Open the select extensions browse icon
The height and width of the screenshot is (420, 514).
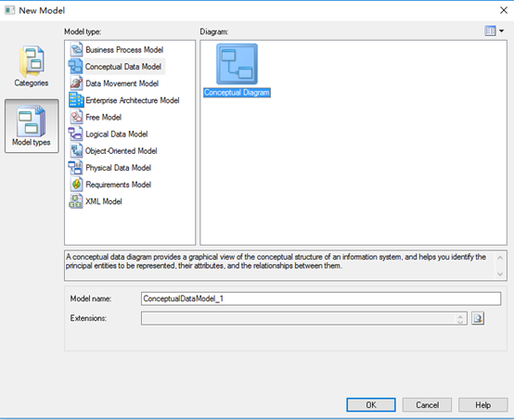[478, 318]
